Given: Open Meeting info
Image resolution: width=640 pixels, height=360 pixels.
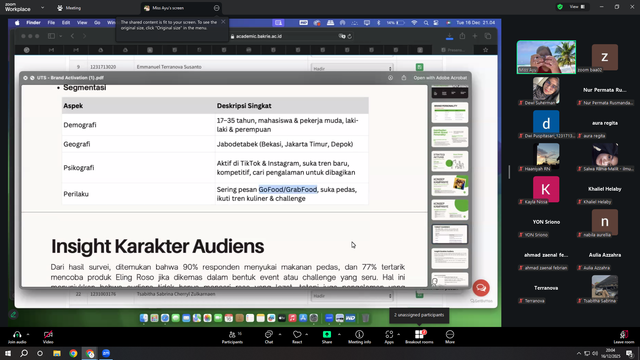Looking at the screenshot, I should [359, 337].
